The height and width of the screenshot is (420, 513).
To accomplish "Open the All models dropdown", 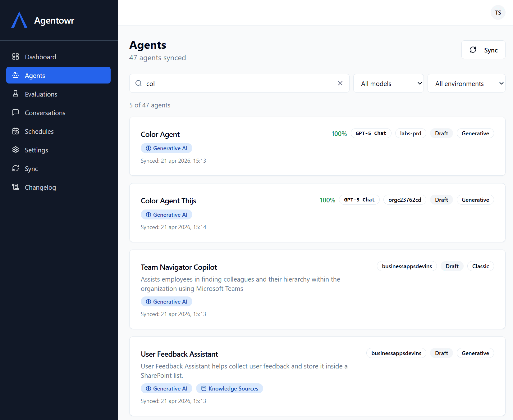I will (x=388, y=83).
